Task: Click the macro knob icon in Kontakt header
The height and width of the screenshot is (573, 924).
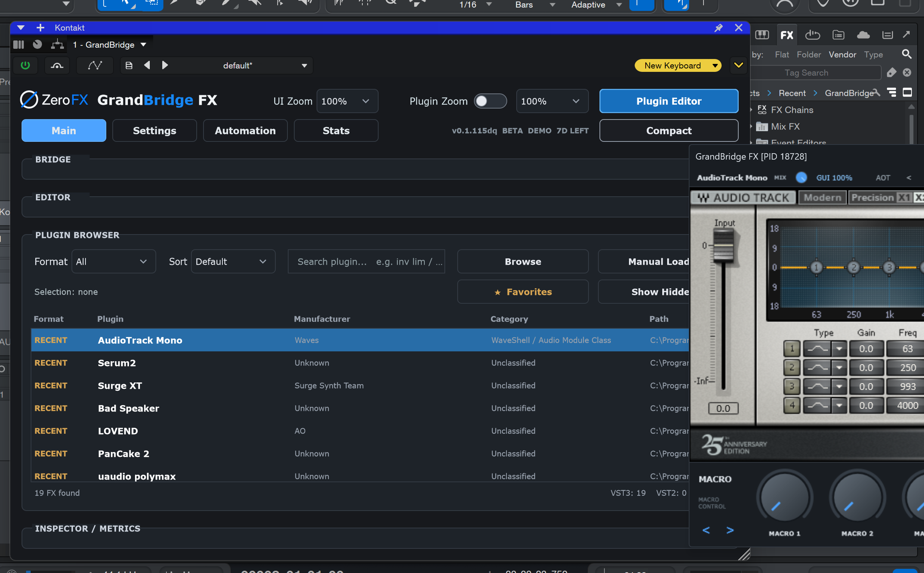Action: coord(37,45)
